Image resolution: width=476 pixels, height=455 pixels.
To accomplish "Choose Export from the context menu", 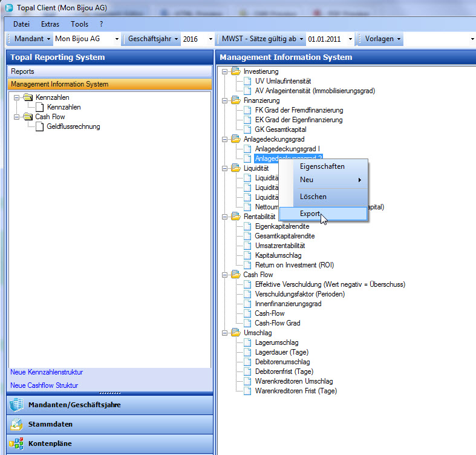I will tap(310, 214).
